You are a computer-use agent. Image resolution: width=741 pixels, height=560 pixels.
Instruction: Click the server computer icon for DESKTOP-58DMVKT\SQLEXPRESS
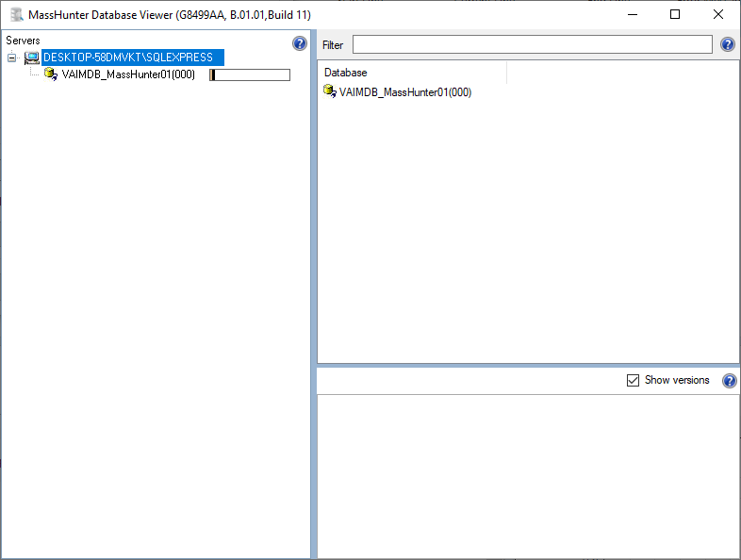32,58
